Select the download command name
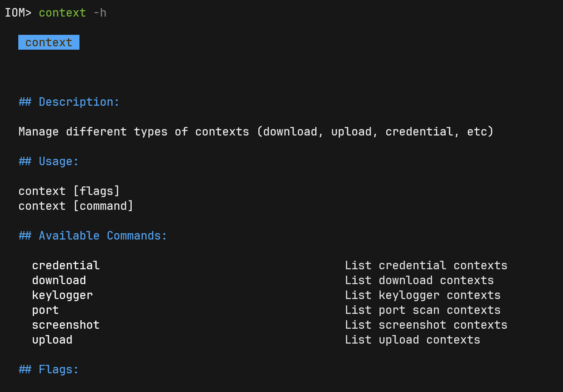This screenshot has height=392, width=563. pos(59,280)
